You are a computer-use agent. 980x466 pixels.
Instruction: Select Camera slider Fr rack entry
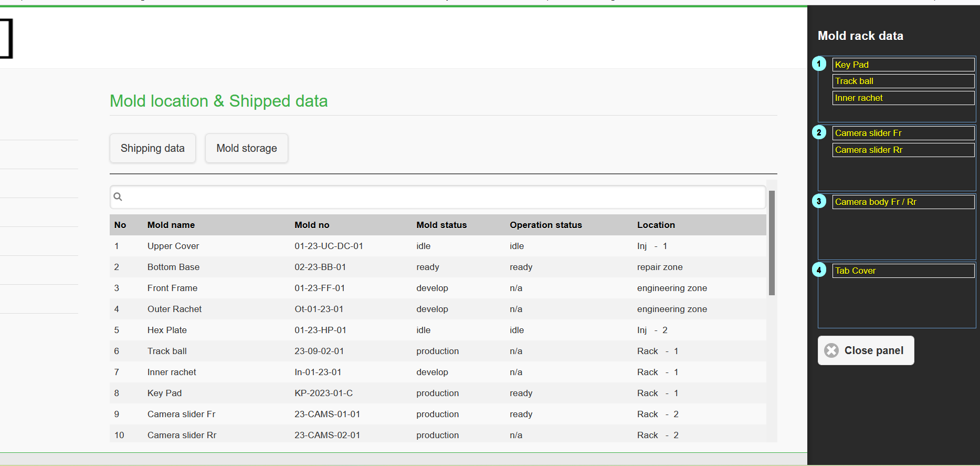coord(903,133)
